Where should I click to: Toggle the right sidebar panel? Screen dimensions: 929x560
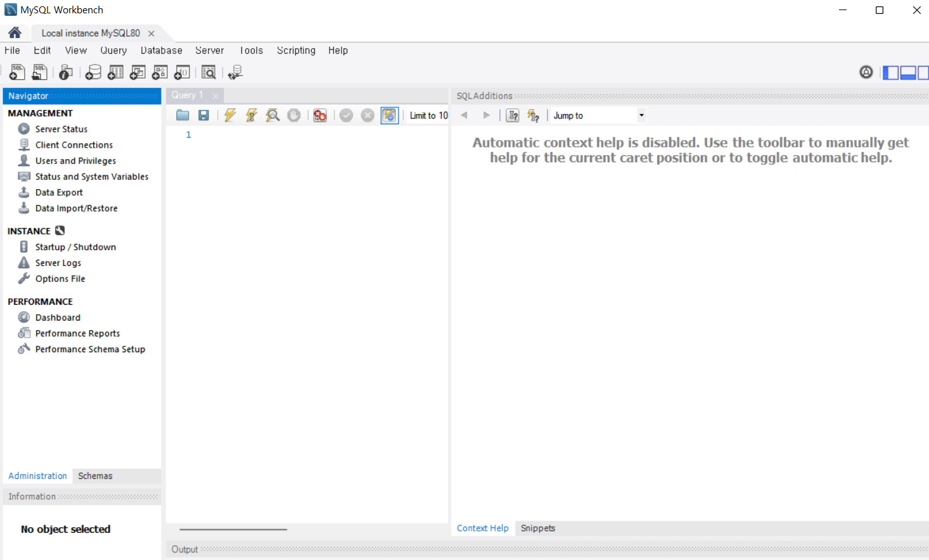[923, 73]
